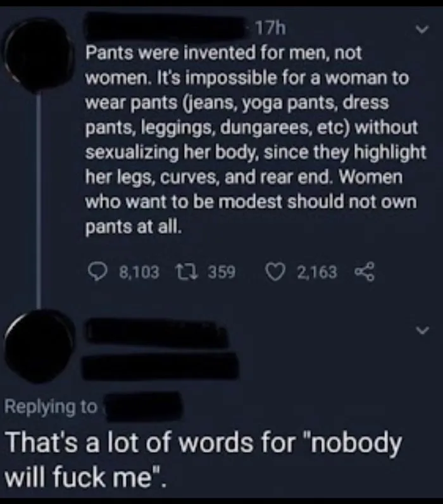Click the 8,103 replies count
This screenshot has height=504, width=443.
139,272
